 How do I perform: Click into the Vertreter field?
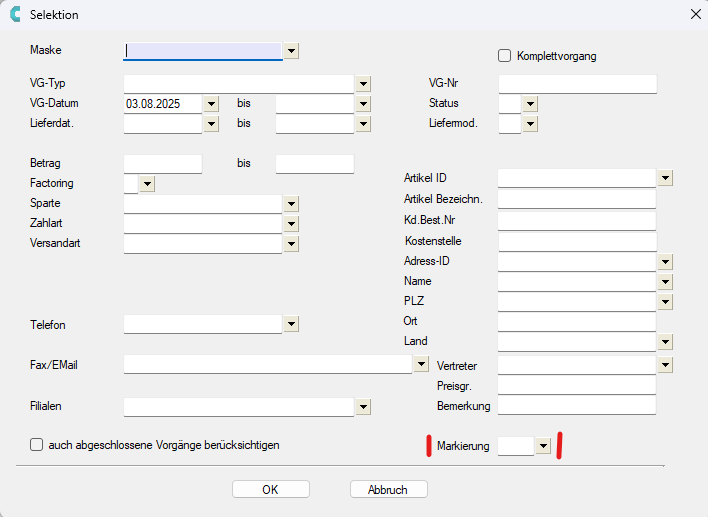[x=577, y=365]
